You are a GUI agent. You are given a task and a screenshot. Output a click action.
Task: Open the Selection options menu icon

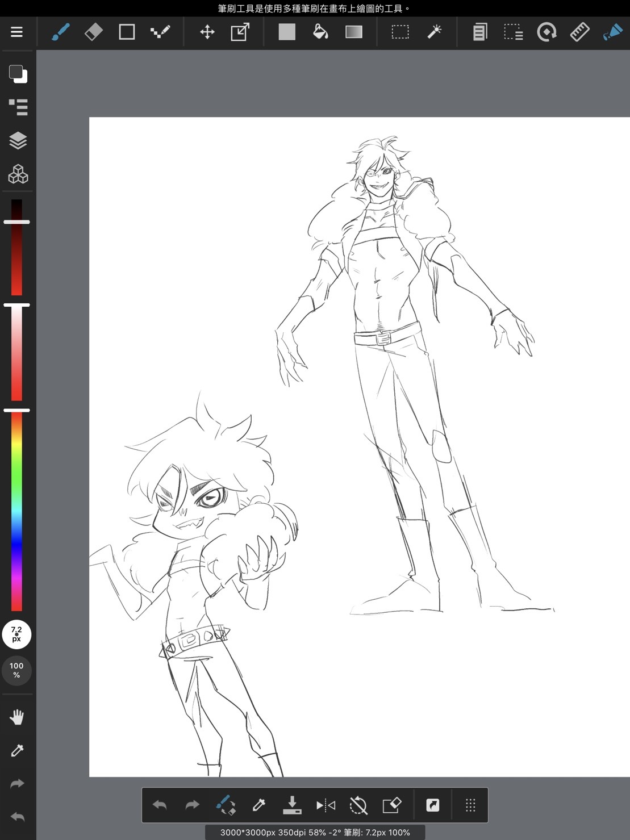(x=514, y=32)
